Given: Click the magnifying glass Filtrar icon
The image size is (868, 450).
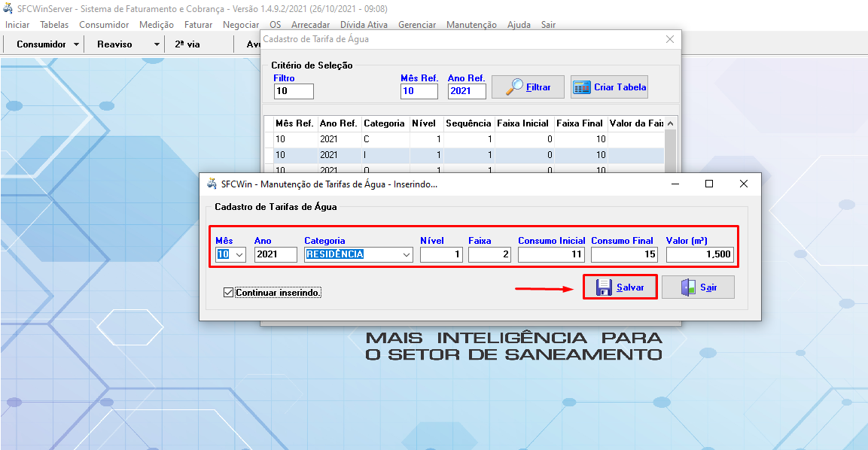Looking at the screenshot, I should (x=513, y=87).
